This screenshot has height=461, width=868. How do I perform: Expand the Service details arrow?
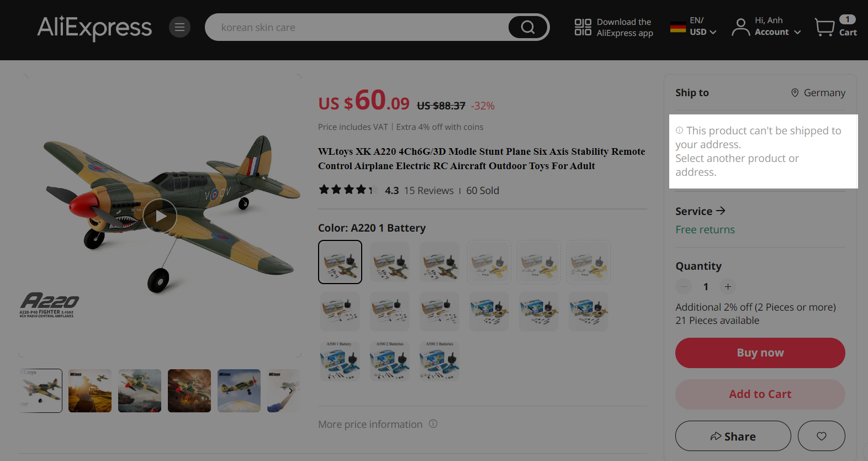(x=721, y=211)
